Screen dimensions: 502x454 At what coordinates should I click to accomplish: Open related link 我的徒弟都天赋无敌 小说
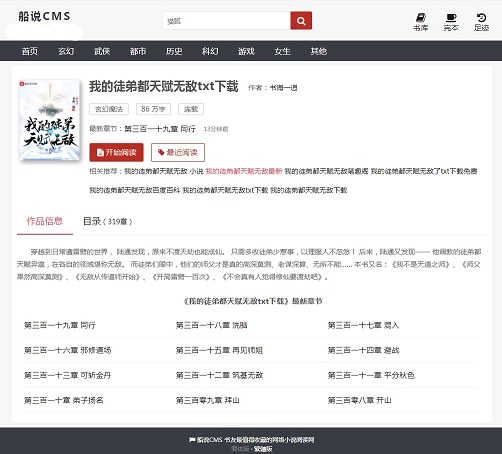point(164,171)
